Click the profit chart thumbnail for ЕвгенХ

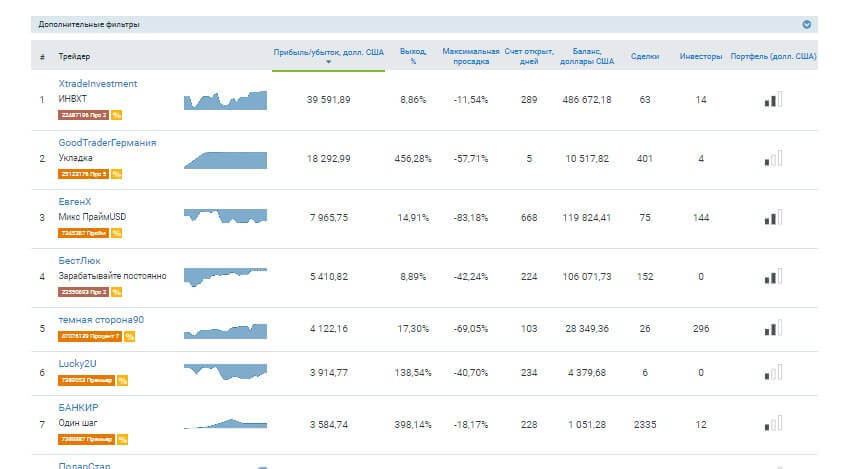(x=225, y=216)
